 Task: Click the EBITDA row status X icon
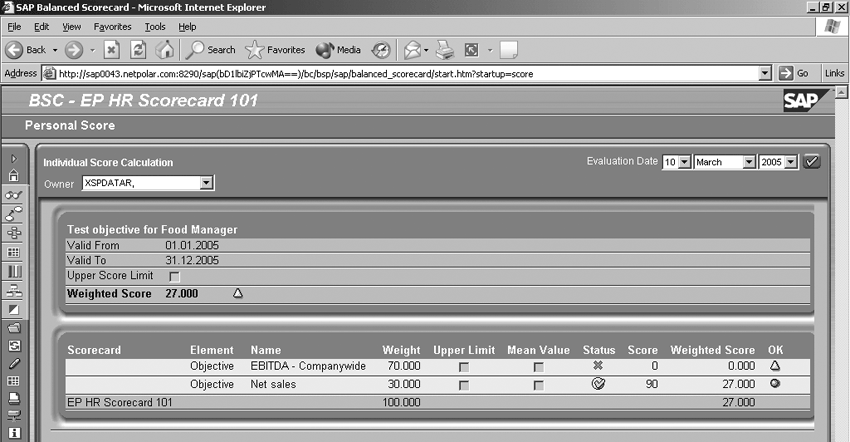(598, 366)
